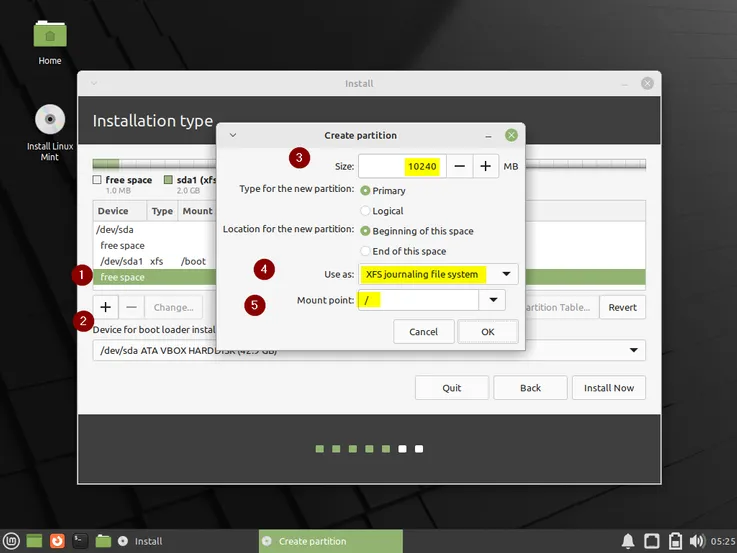Image resolution: width=737 pixels, height=553 pixels.
Task: Click the show desktop taskbar icon
Action: (34, 541)
